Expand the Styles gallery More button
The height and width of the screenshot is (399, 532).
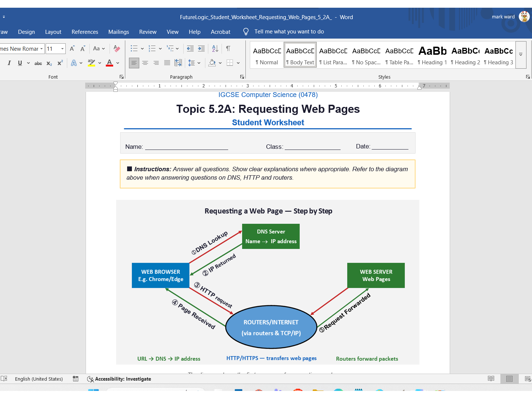point(521,54)
